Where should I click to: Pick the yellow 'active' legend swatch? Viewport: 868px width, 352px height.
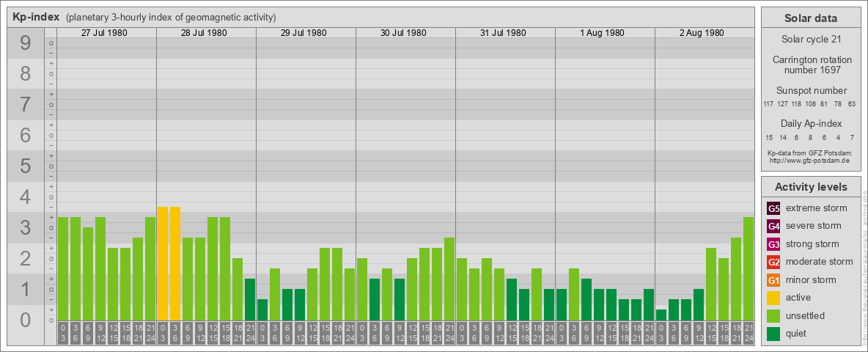coord(773,298)
